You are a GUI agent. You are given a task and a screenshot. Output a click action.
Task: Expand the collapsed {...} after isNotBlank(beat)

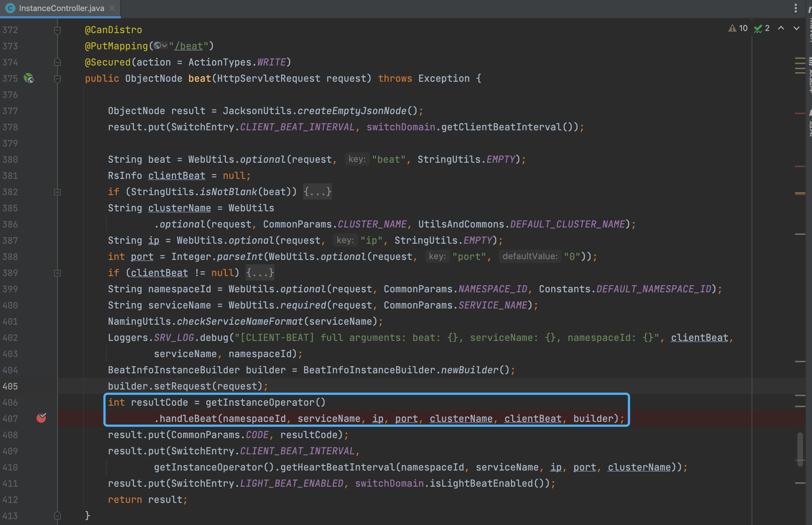317,192
